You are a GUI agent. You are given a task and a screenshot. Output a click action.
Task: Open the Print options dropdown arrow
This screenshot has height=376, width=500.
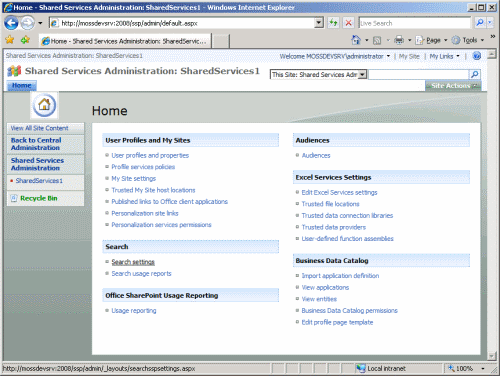(410, 40)
